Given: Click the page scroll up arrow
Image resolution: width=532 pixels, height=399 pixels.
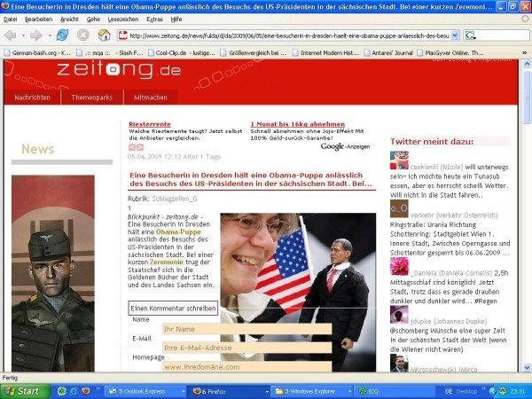Looking at the screenshot, I should [x=527, y=64].
